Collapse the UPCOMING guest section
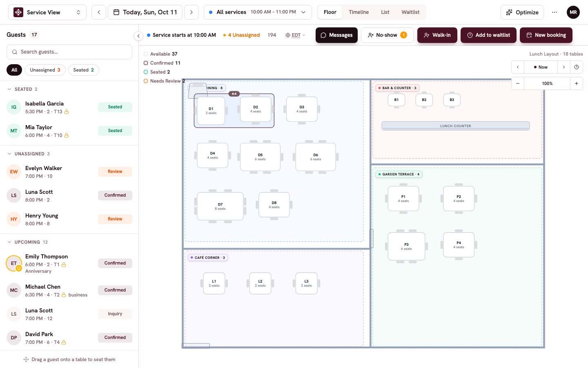The image size is (588, 368). [27, 242]
